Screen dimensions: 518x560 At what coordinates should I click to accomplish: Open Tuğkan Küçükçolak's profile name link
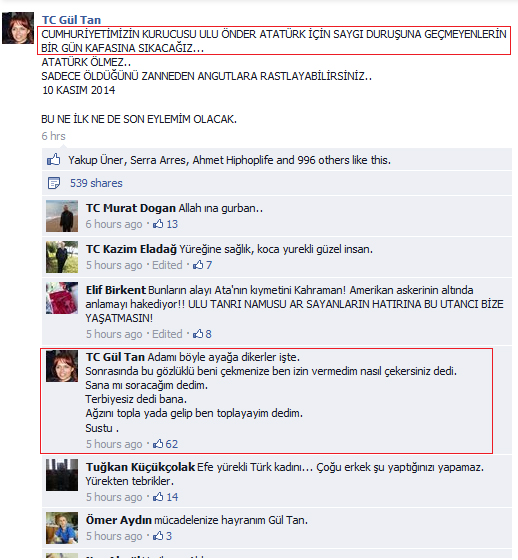click(x=140, y=467)
